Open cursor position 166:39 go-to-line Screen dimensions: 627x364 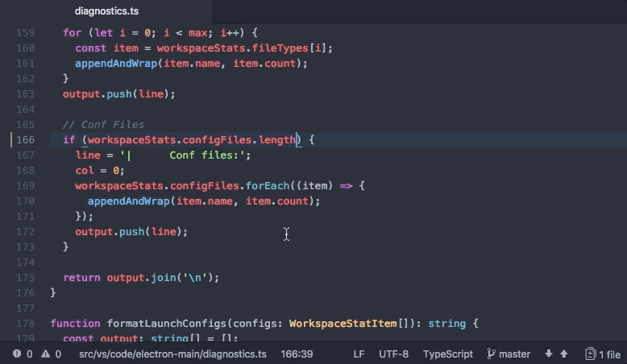(x=297, y=354)
